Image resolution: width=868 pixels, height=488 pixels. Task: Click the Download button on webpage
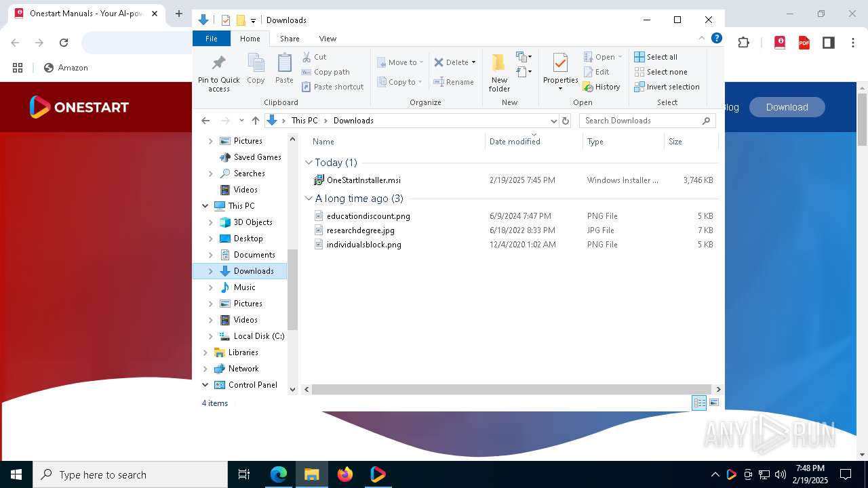[787, 107]
